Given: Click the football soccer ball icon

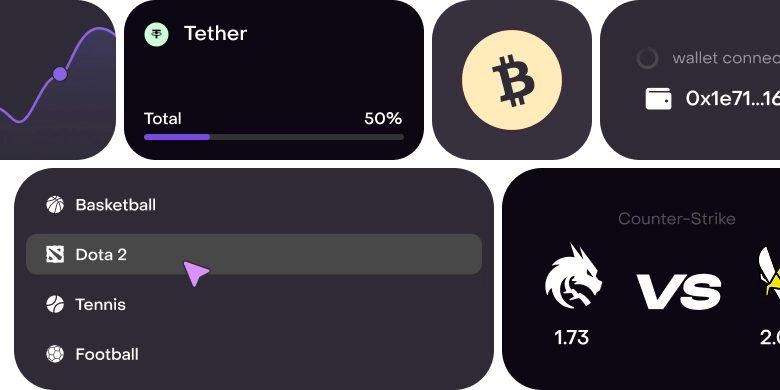Looking at the screenshot, I should pos(55,354).
